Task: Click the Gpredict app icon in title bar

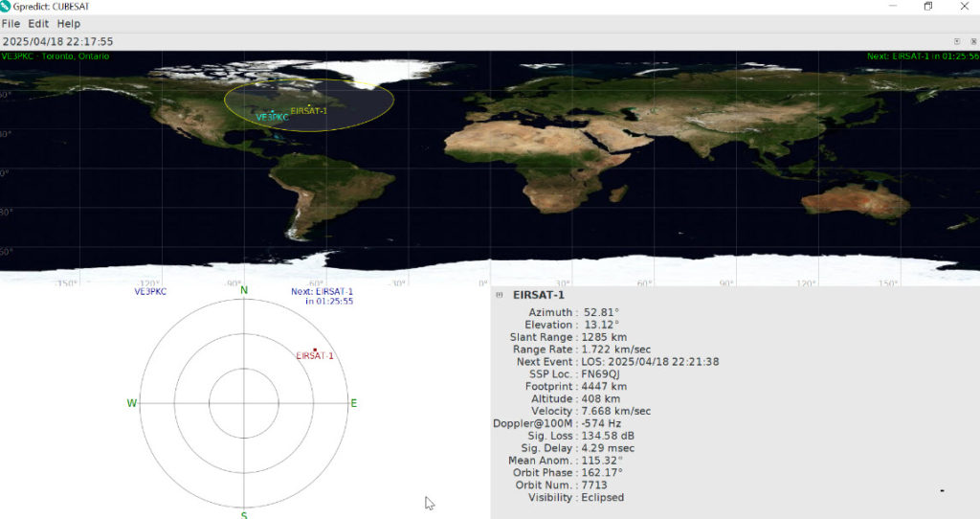Action: 6,7
